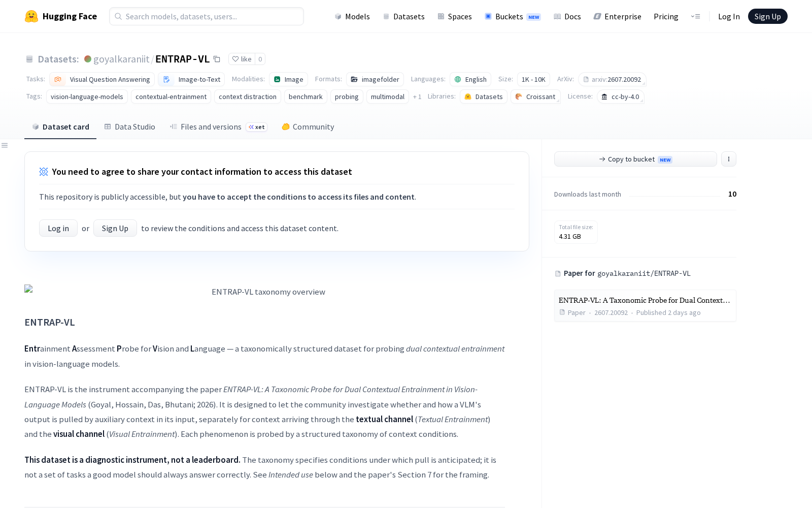Click Sign Up inside the access notice

tap(115, 228)
